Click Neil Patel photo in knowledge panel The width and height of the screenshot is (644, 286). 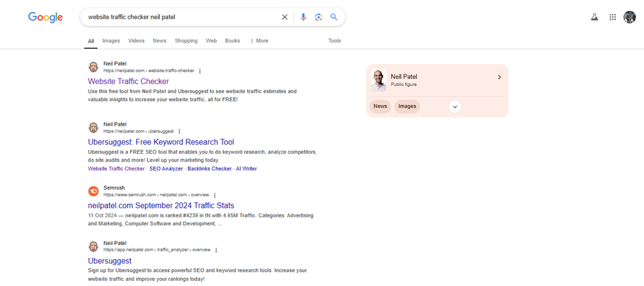point(378,80)
